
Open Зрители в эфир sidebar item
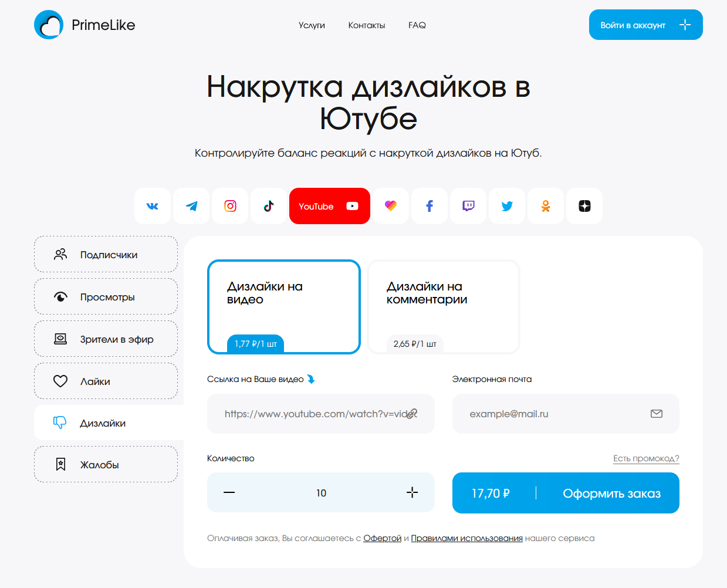tap(106, 339)
